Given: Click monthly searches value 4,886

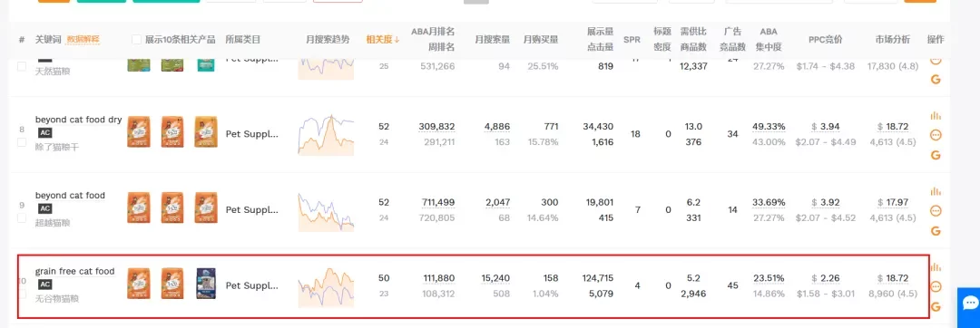Looking at the screenshot, I should (x=497, y=127).
